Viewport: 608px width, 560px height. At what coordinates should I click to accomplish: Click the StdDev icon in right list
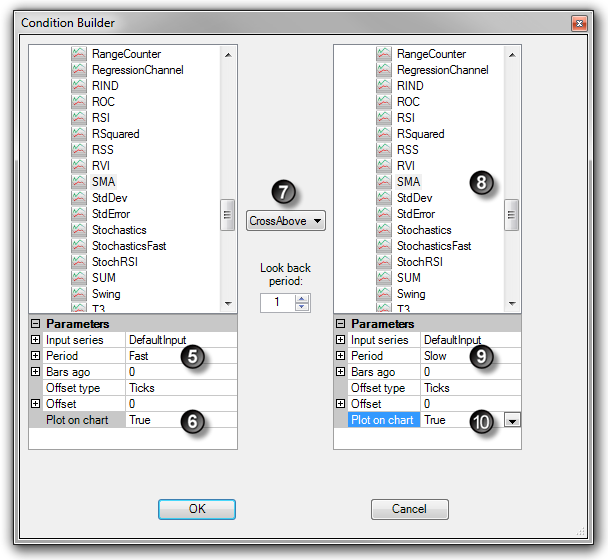pos(384,198)
